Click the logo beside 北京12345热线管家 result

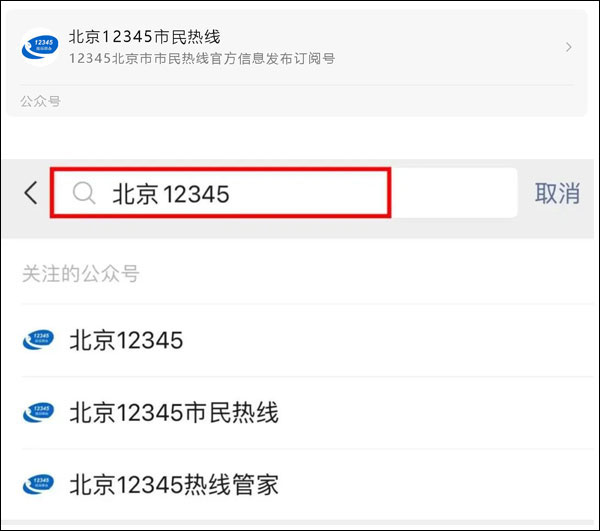[39, 485]
